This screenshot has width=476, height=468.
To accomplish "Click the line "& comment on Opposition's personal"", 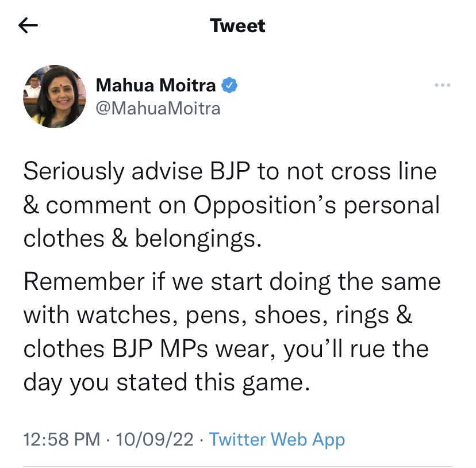I will point(231,205).
